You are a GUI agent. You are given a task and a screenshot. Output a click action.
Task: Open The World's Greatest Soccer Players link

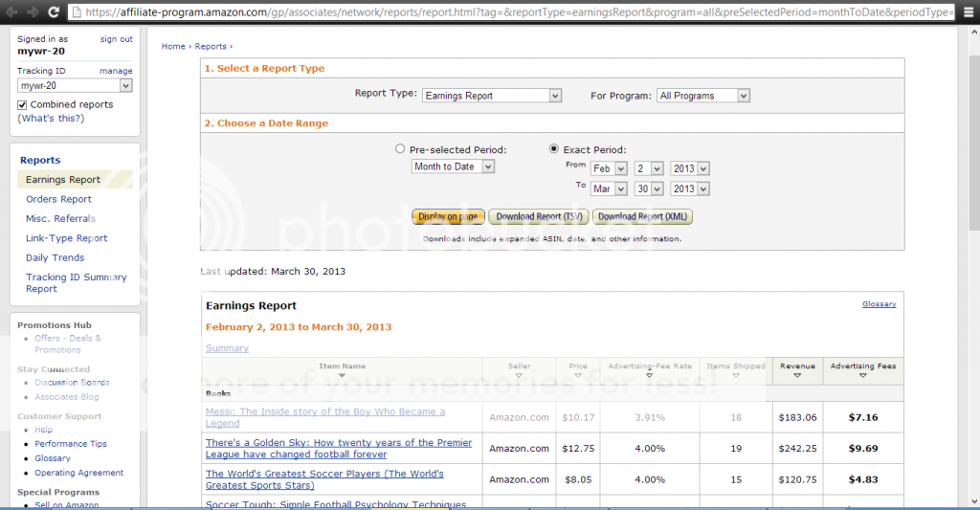[324, 479]
